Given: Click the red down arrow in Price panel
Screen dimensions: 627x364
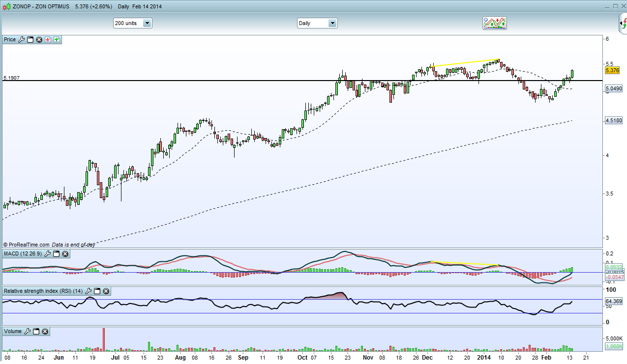Looking at the screenshot, I should (x=48, y=39).
